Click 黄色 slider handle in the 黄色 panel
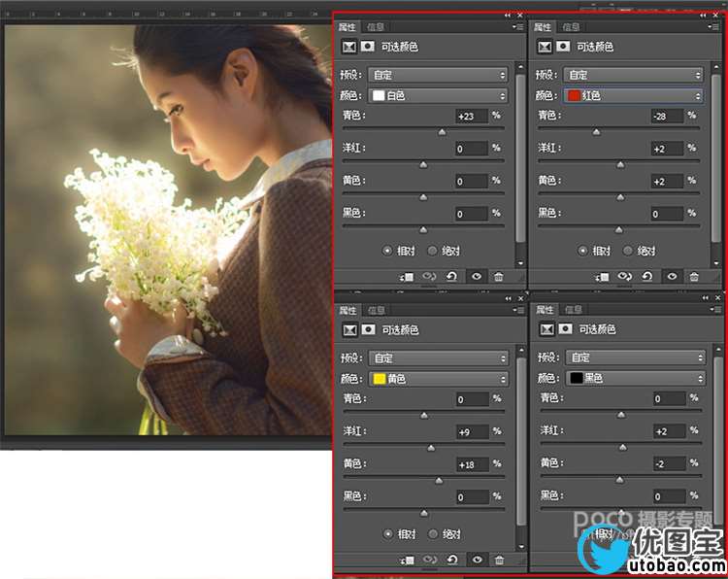 click(x=439, y=481)
